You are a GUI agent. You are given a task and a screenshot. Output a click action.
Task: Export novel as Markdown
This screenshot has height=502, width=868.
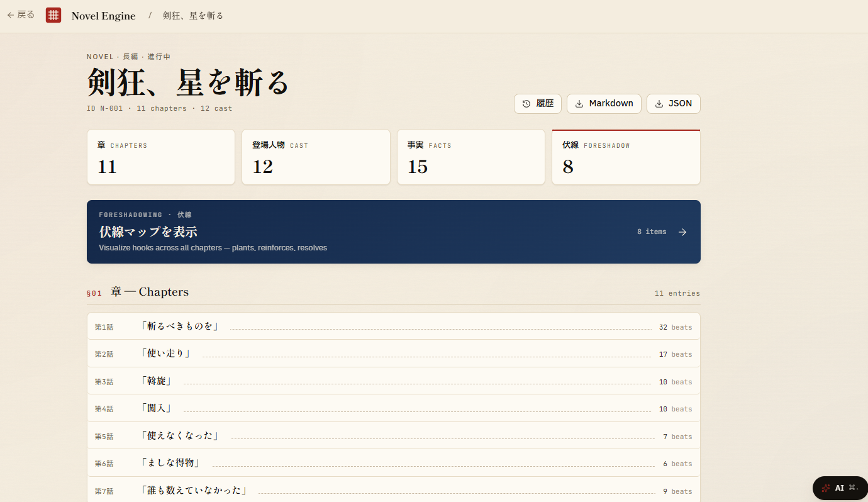(604, 104)
